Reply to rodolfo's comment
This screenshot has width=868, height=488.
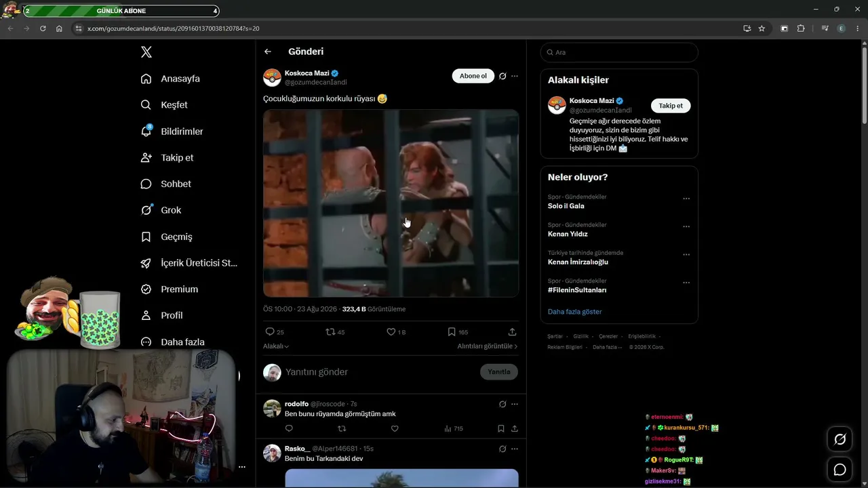coord(289,428)
